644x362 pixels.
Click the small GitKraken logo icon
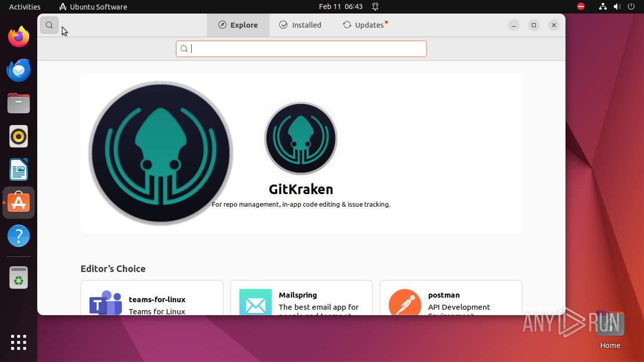point(301,138)
